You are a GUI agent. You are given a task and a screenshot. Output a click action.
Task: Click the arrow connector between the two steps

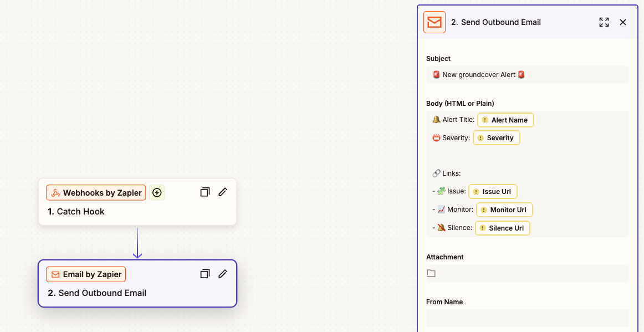pos(137,243)
